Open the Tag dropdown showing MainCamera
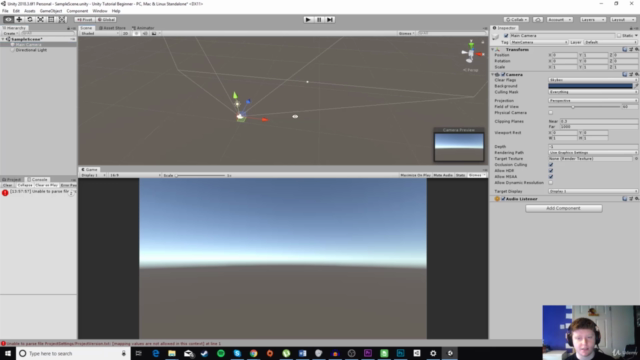Image resolution: width=640 pixels, height=360 pixels. [x=539, y=42]
